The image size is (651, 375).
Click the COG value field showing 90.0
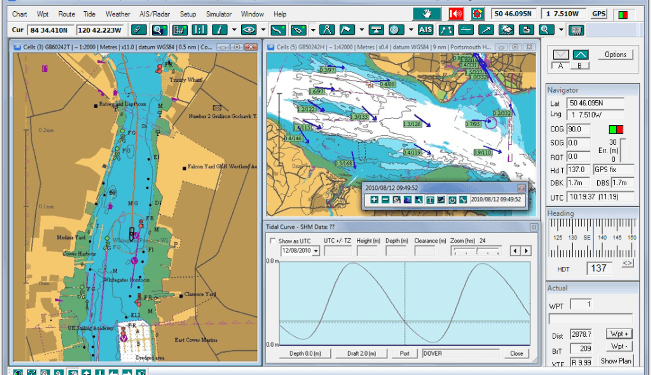point(578,129)
